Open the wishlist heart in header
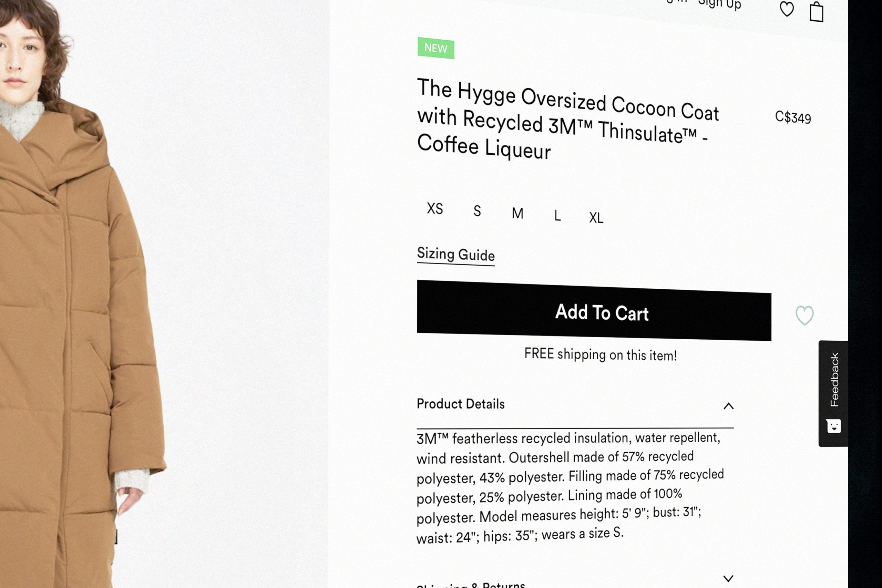 click(x=787, y=9)
